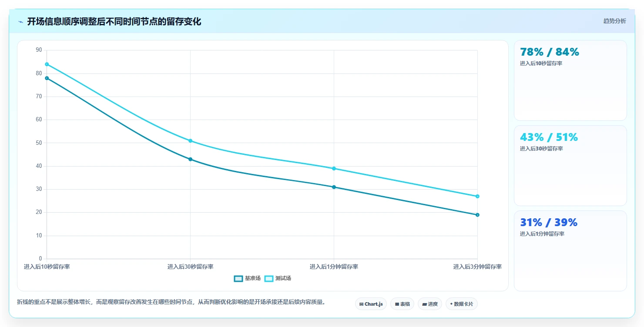This screenshot has height=327, width=644.
Task: Click the 基准场 data point at 30秒
Action: point(190,159)
